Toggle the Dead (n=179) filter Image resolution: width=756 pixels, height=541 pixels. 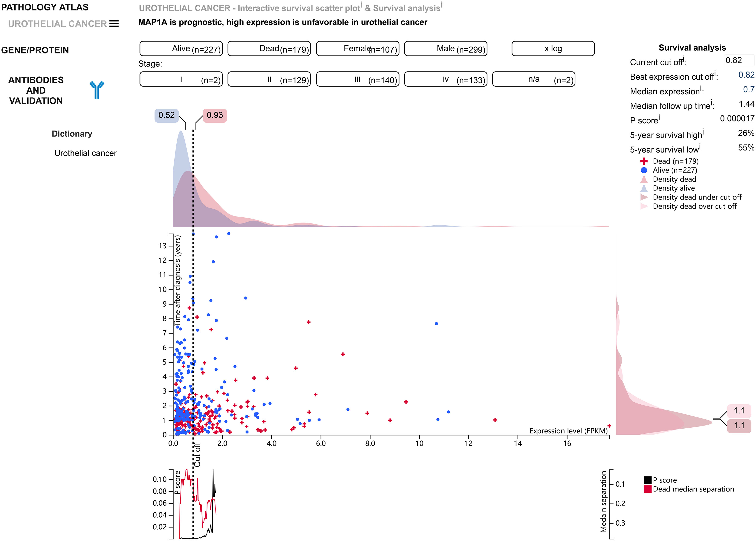click(x=269, y=49)
